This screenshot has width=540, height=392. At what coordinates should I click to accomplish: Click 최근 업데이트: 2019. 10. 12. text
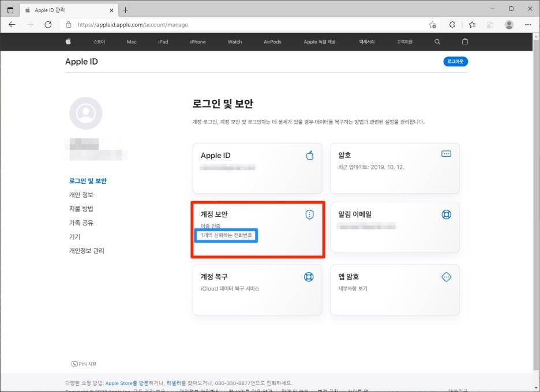pyautogui.click(x=371, y=167)
